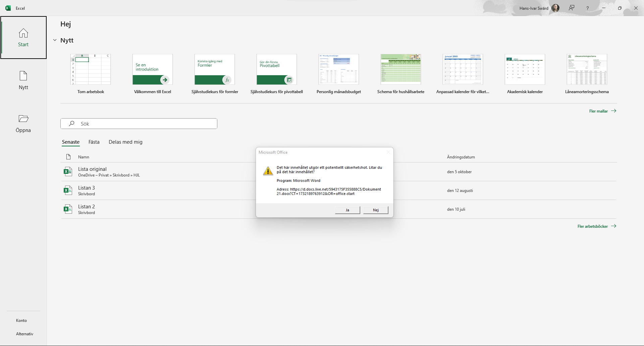This screenshot has width=644, height=346.
Task: Click the Excel logo in the title bar
Action: pos(8,8)
